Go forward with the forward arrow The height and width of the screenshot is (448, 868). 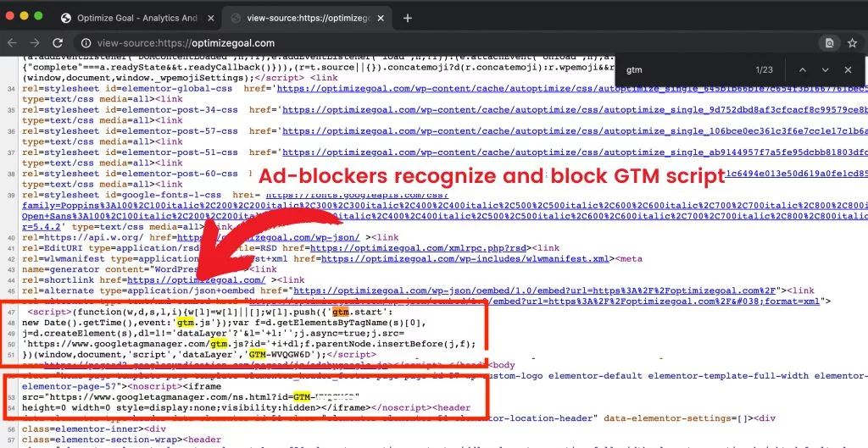click(35, 43)
